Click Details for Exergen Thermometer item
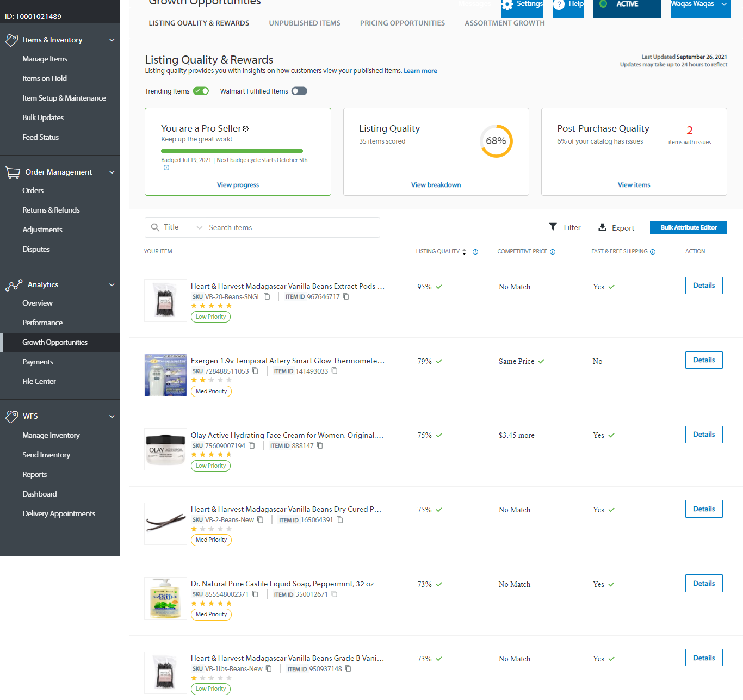 [x=704, y=360]
